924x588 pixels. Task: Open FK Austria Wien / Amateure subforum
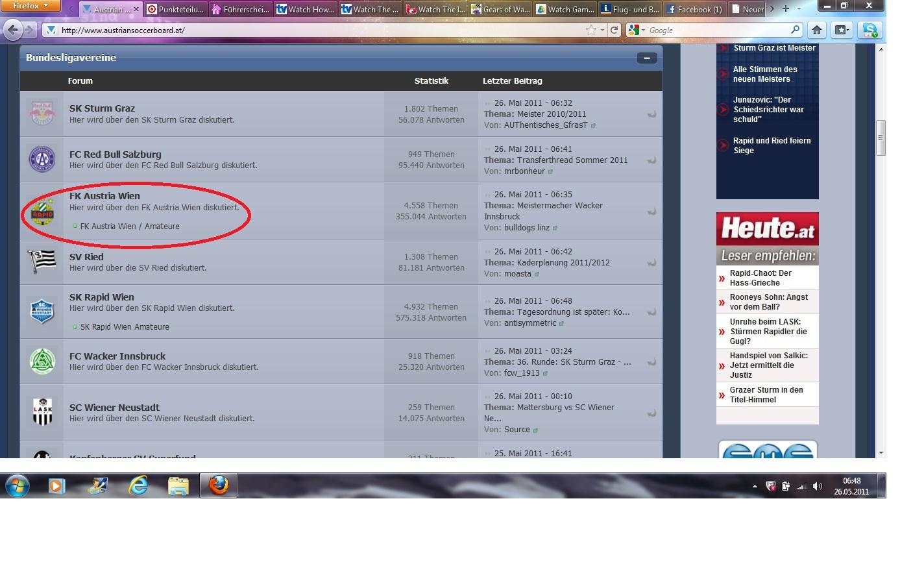tap(130, 227)
